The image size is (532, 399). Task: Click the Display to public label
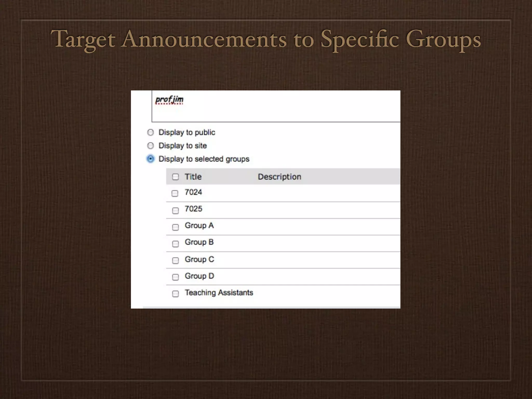pyautogui.click(x=187, y=132)
